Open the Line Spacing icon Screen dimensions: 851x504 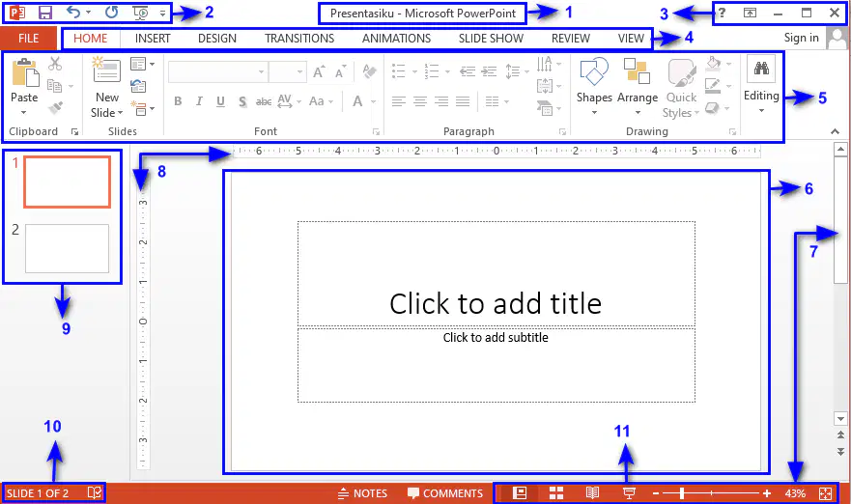(512, 71)
